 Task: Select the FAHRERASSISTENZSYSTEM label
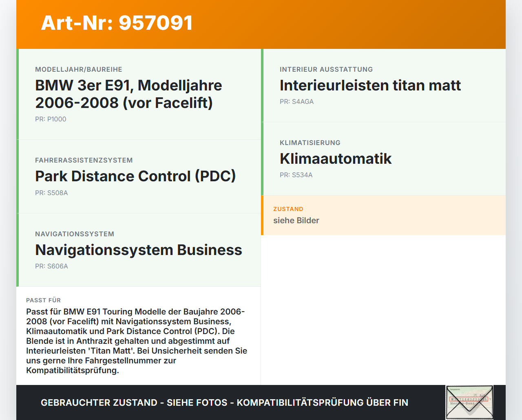84,160
